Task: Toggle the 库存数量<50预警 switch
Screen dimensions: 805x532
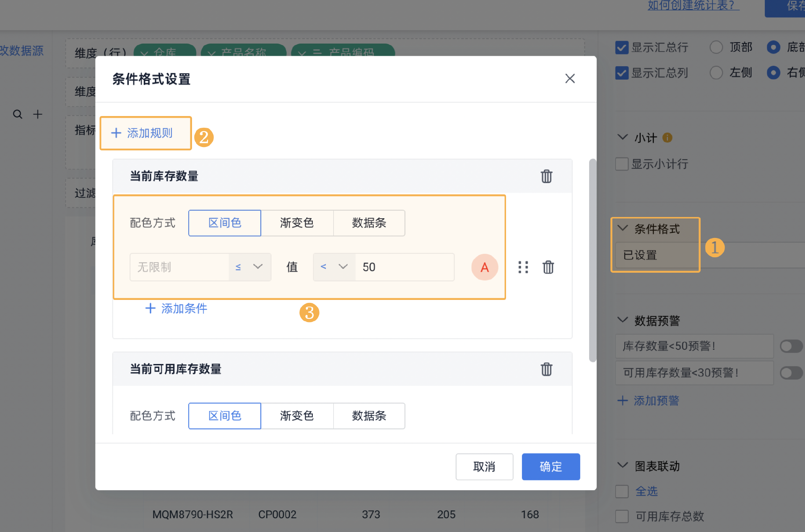Action: pyautogui.click(x=791, y=346)
